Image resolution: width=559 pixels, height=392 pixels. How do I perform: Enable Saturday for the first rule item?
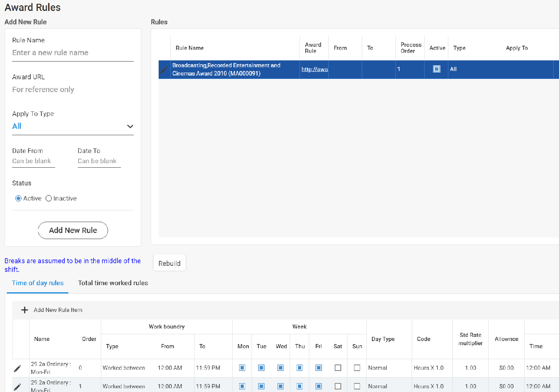338,368
